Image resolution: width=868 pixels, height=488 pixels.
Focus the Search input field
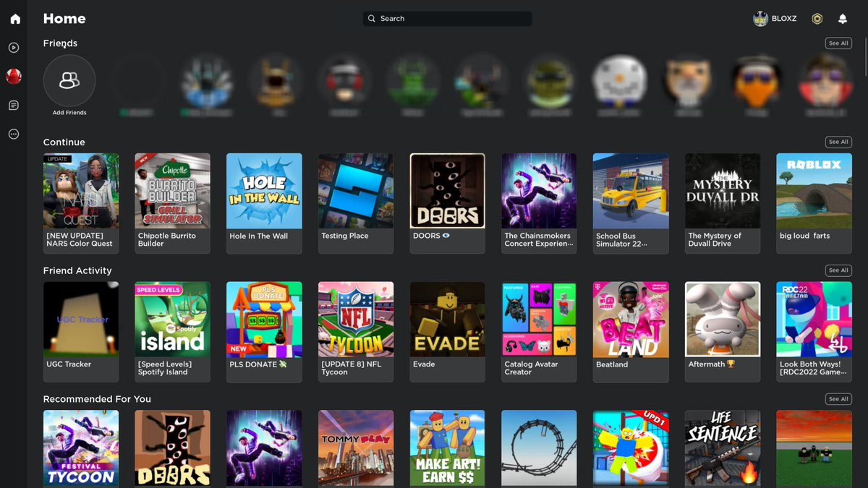tap(447, 19)
